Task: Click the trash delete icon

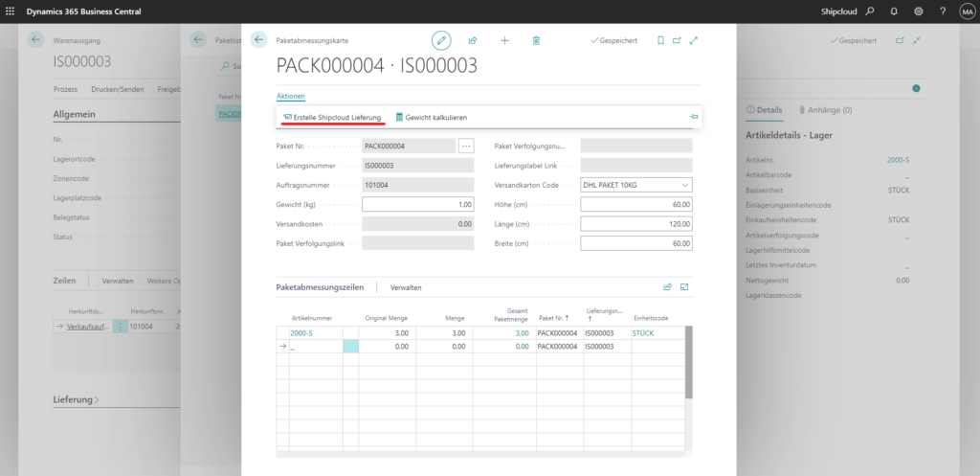Action: coord(536,40)
